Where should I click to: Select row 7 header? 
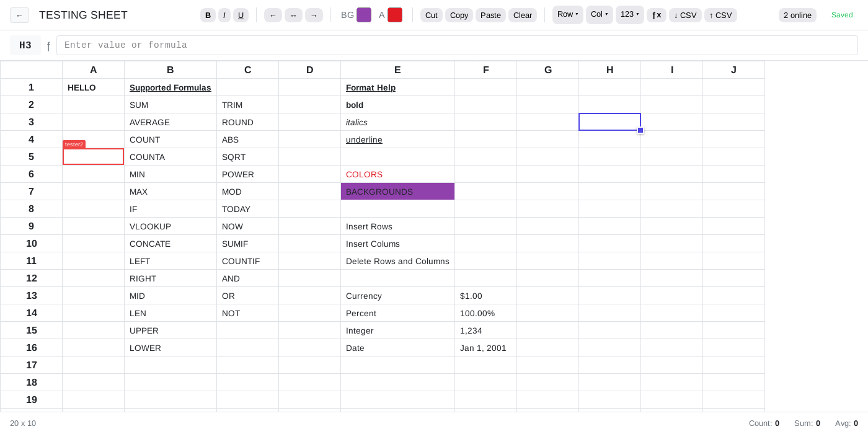click(x=31, y=192)
